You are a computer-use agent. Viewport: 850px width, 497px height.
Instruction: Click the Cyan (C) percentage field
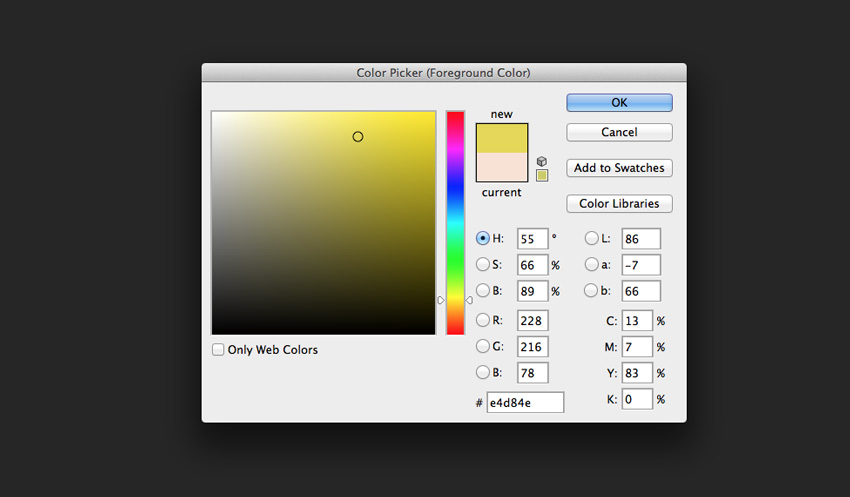click(637, 321)
